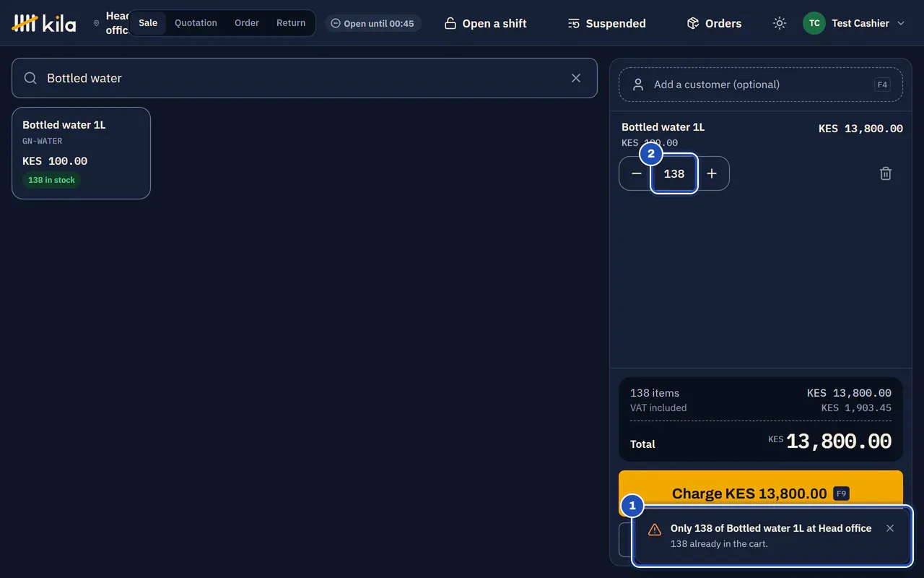Decrease quantity with the minus button
The image size is (924, 578).
(x=636, y=173)
